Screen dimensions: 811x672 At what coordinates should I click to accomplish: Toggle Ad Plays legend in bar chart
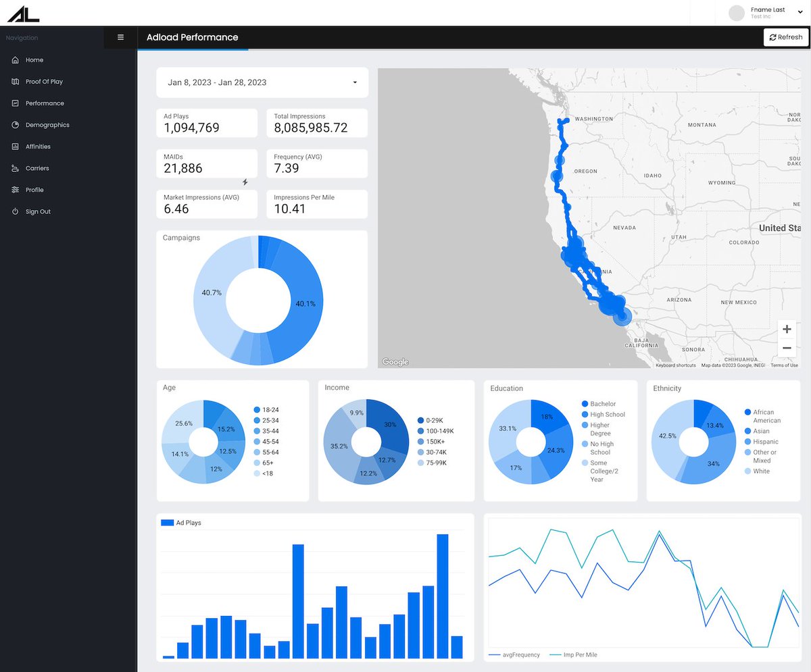coord(181,523)
